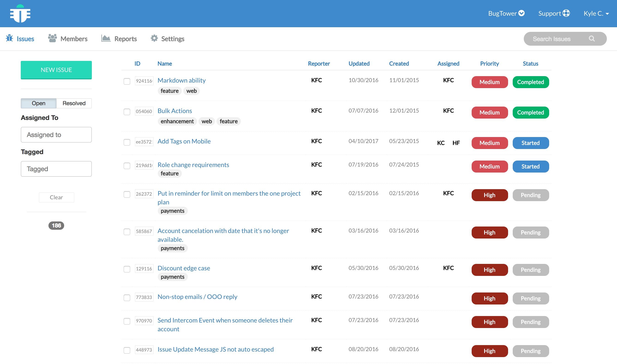
Task: Select the Open issues tab
Action: click(39, 103)
